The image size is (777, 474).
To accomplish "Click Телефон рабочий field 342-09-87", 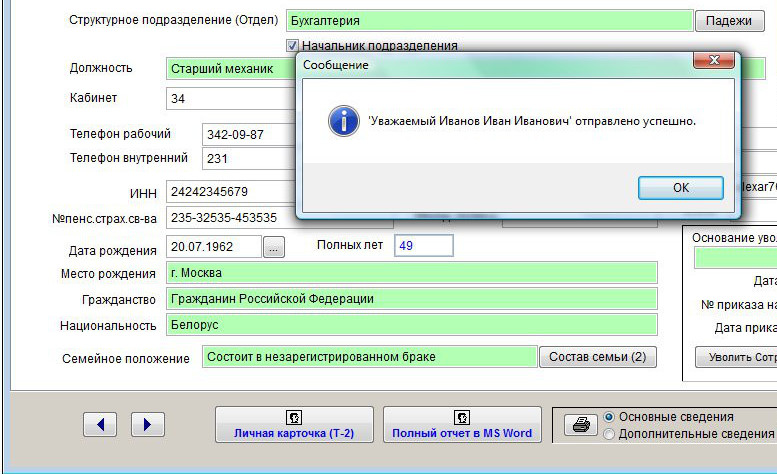I will (249, 135).
